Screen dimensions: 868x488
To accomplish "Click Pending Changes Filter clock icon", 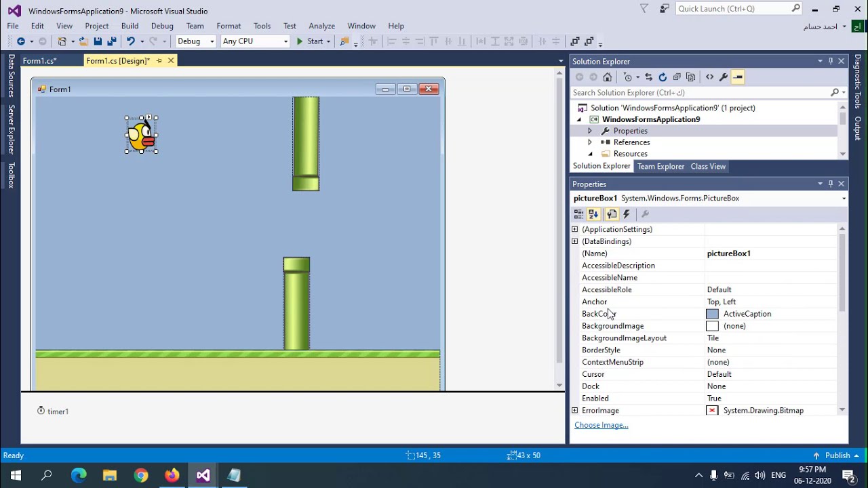I will (628, 77).
